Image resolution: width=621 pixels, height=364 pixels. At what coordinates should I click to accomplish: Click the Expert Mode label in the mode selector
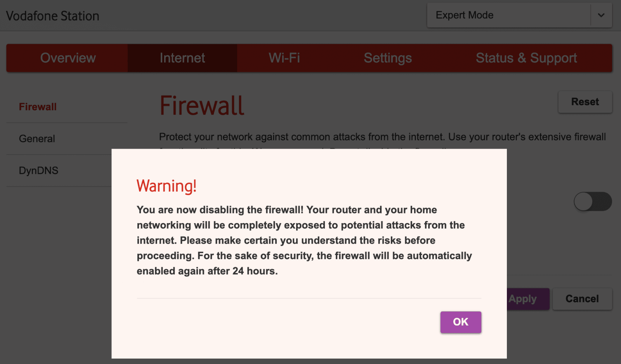(465, 15)
